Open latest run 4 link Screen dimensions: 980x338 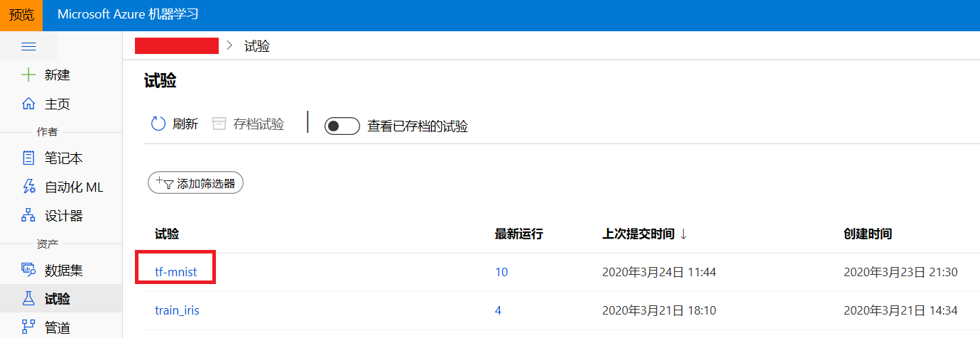pos(498,310)
